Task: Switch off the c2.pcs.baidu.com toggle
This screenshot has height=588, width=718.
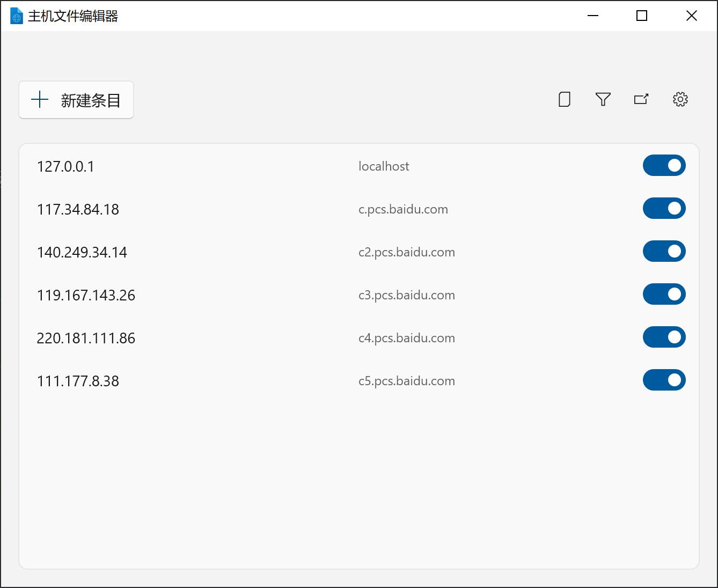Action: [x=664, y=252]
